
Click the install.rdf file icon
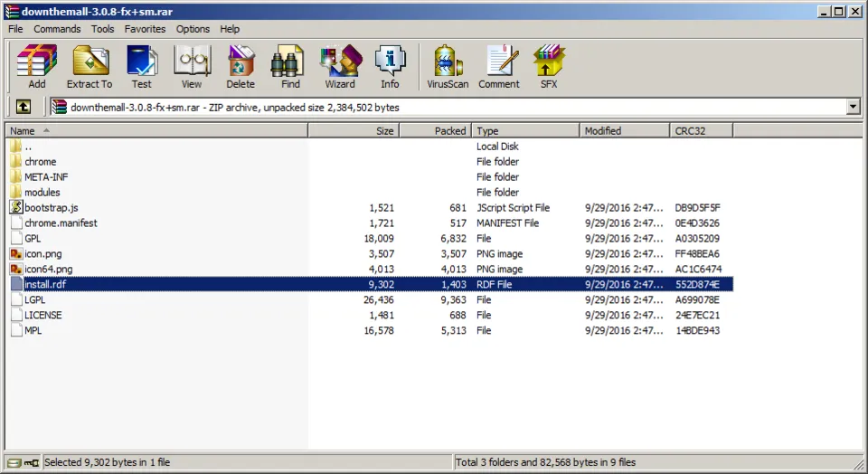point(16,284)
